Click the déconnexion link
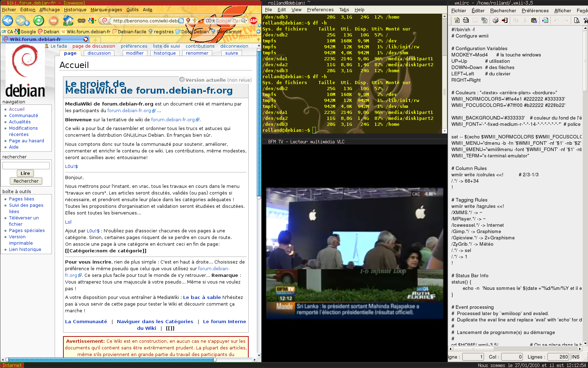This screenshot has height=368, width=588. pos(234,46)
